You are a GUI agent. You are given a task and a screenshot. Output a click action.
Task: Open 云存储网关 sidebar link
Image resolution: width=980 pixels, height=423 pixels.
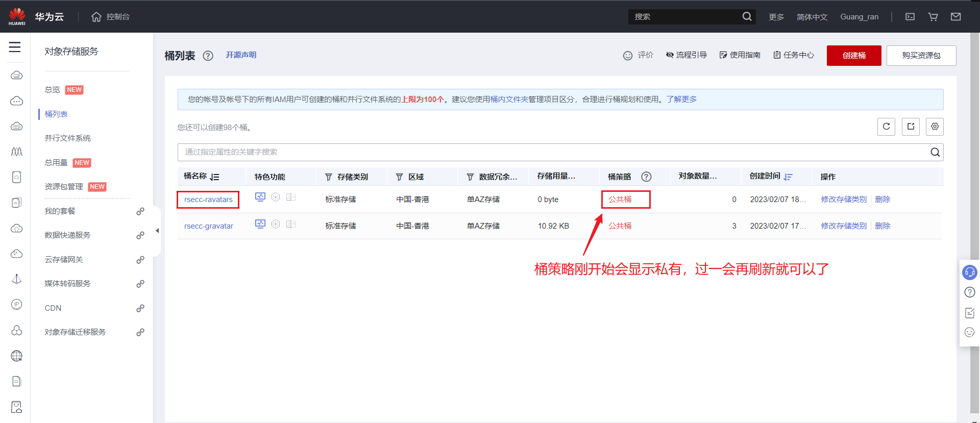pyautogui.click(x=64, y=260)
